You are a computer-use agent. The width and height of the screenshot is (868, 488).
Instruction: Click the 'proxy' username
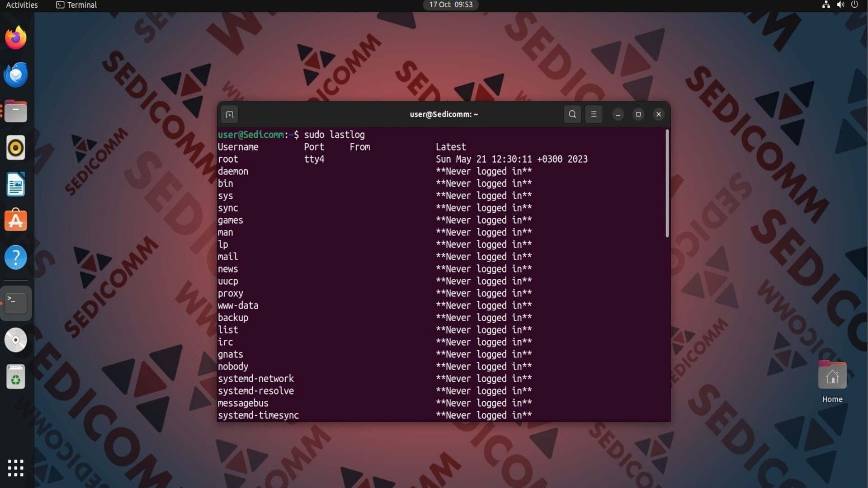coord(230,293)
